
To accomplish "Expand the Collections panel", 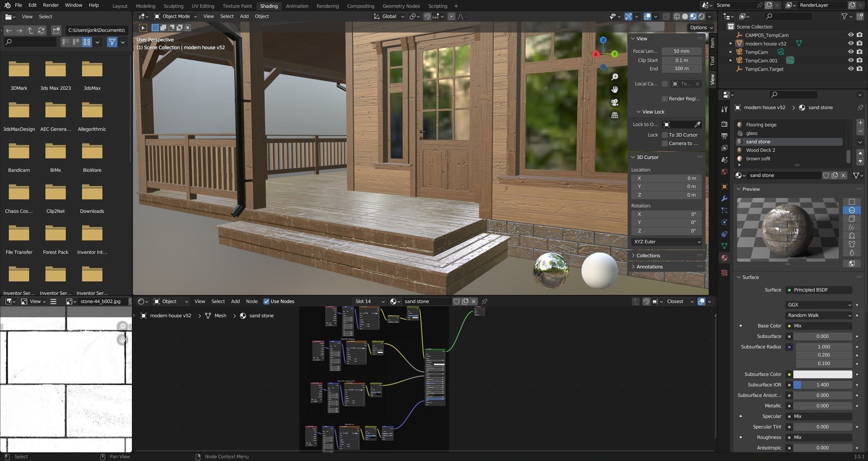I will pos(648,256).
